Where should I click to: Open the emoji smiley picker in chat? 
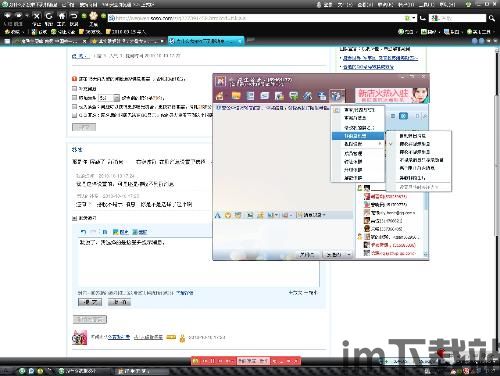tap(228, 215)
